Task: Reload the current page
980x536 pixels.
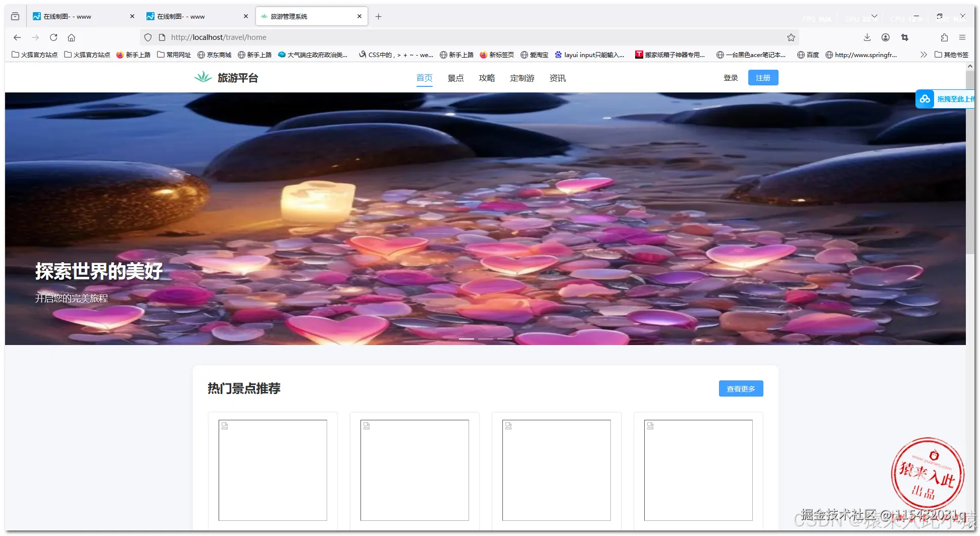Action: click(x=53, y=37)
